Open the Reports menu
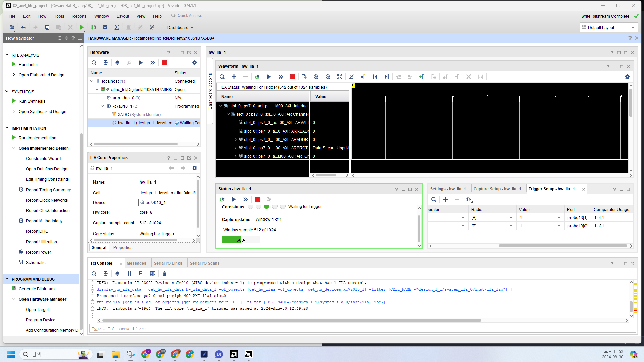Screen dimensions: 644x362 coord(79,16)
